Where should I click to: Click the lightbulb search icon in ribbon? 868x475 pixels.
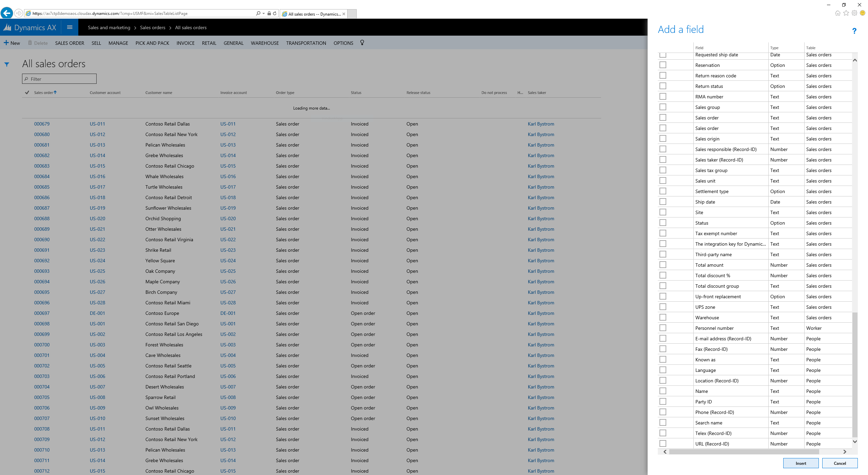(362, 43)
